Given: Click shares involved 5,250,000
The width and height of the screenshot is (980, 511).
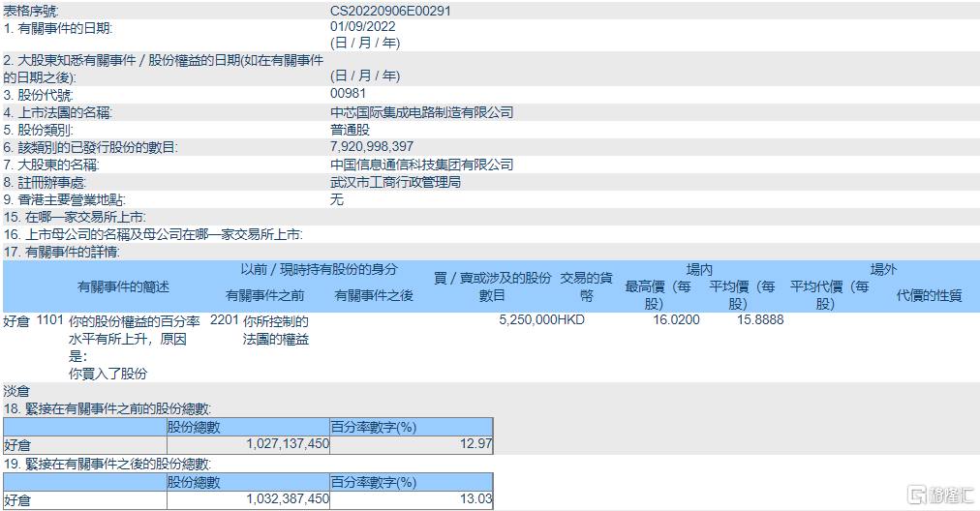Looking at the screenshot, I should coord(528,319).
